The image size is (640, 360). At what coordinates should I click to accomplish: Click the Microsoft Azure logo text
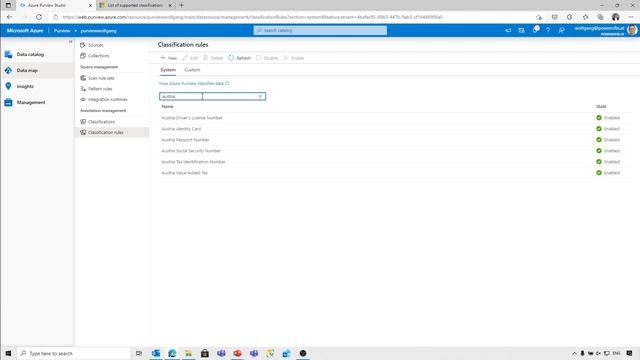[25, 31]
